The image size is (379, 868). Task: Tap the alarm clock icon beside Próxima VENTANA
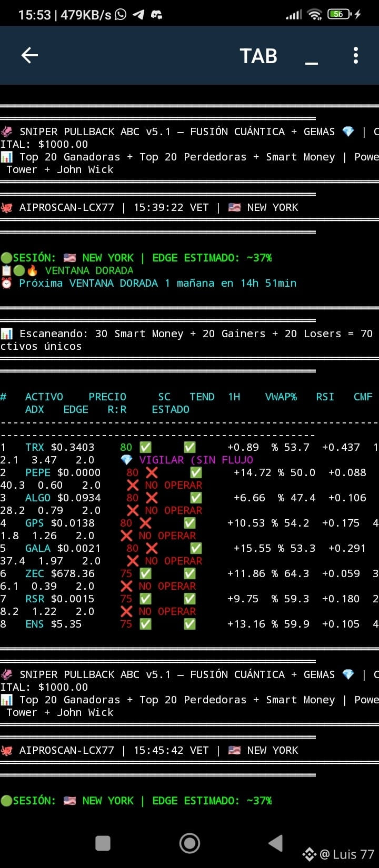coord(6,283)
